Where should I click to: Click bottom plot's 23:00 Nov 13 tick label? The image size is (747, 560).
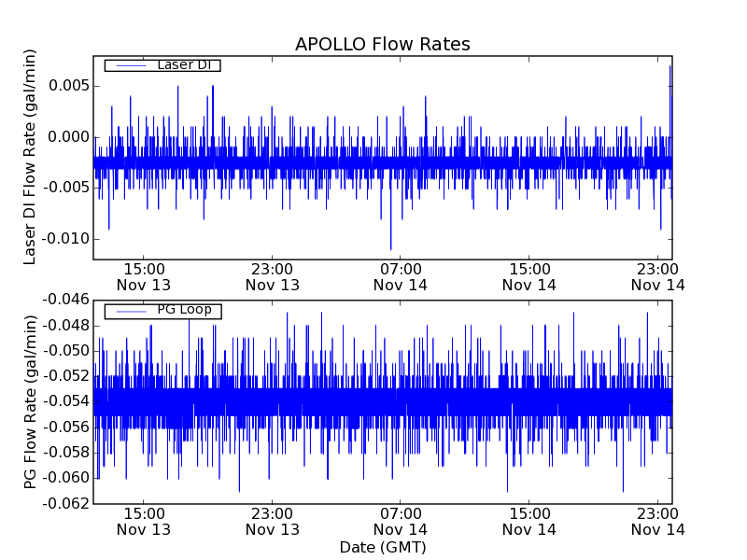(x=272, y=521)
